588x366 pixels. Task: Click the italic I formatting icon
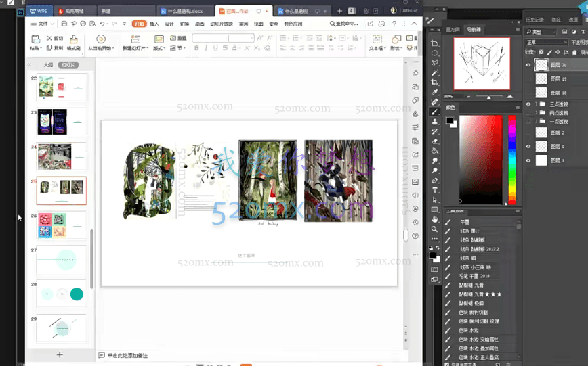click(x=206, y=48)
